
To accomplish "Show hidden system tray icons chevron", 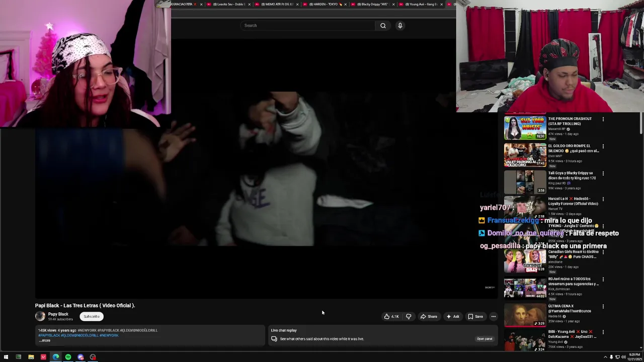I will click(x=605, y=357).
